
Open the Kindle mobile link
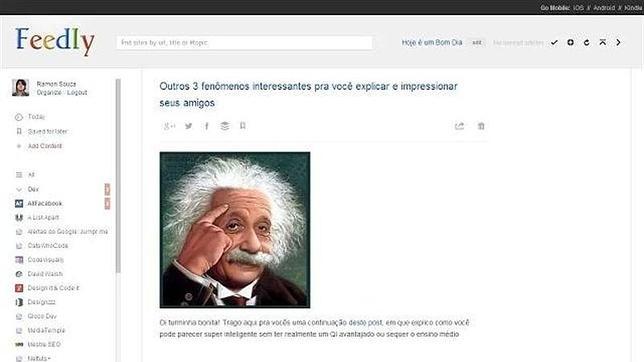(634, 8)
